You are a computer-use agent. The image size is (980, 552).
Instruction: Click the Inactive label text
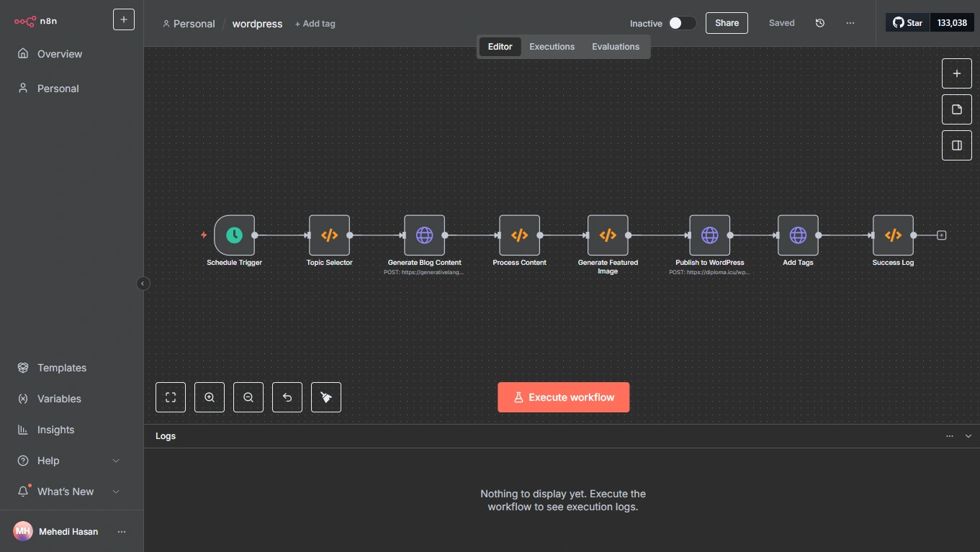tap(646, 24)
